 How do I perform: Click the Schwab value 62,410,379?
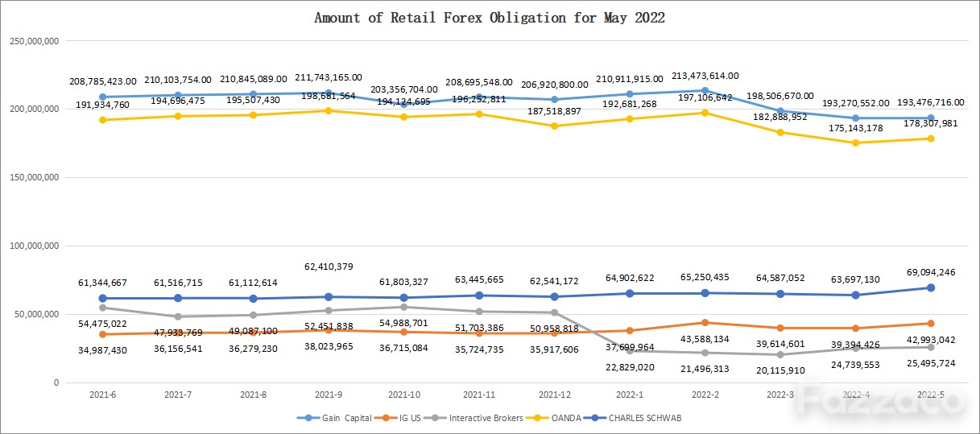pos(329,266)
